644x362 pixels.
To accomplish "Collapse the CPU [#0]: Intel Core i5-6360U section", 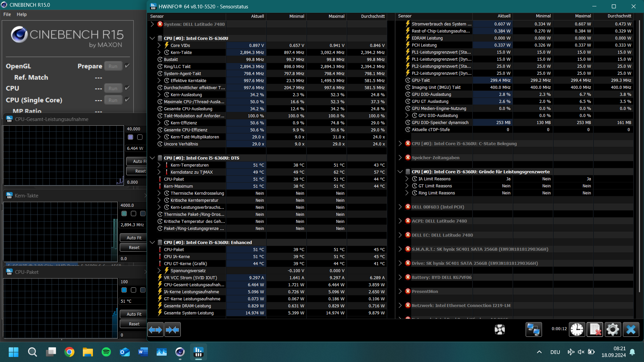I will pos(152,38).
